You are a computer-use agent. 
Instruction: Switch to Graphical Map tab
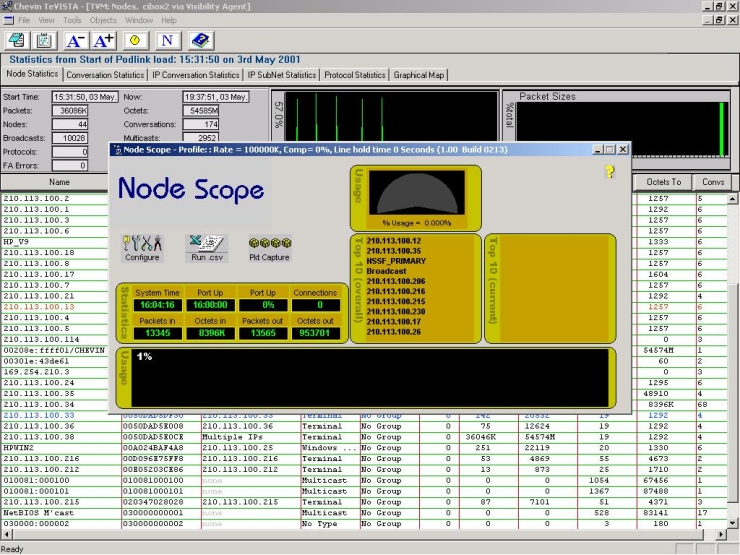[419, 75]
